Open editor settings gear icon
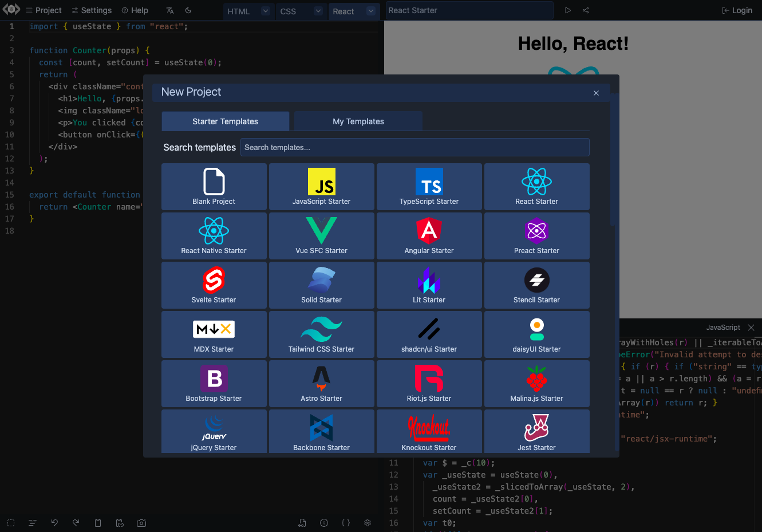 368,523
